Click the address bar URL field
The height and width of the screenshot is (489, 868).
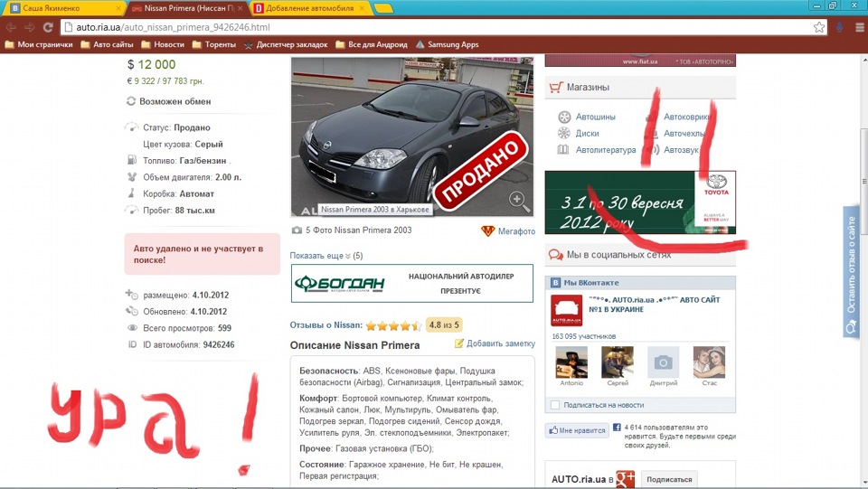coord(443,27)
